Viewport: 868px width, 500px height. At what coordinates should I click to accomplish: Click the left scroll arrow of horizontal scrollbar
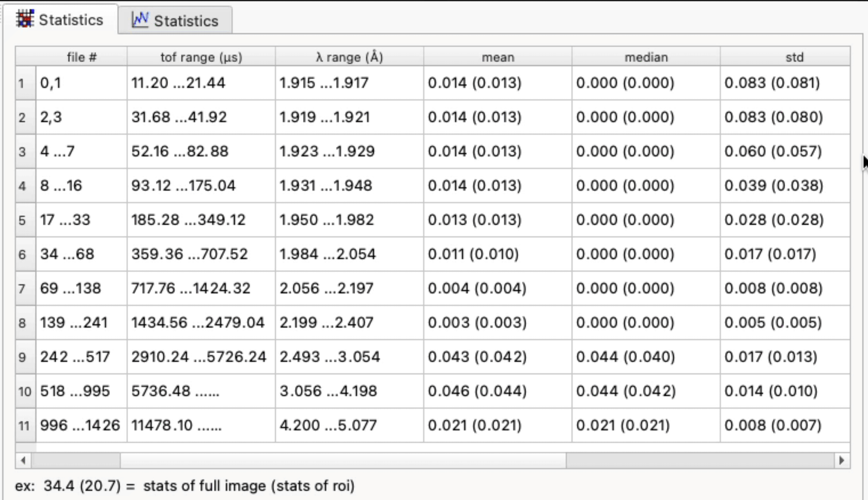(23, 460)
